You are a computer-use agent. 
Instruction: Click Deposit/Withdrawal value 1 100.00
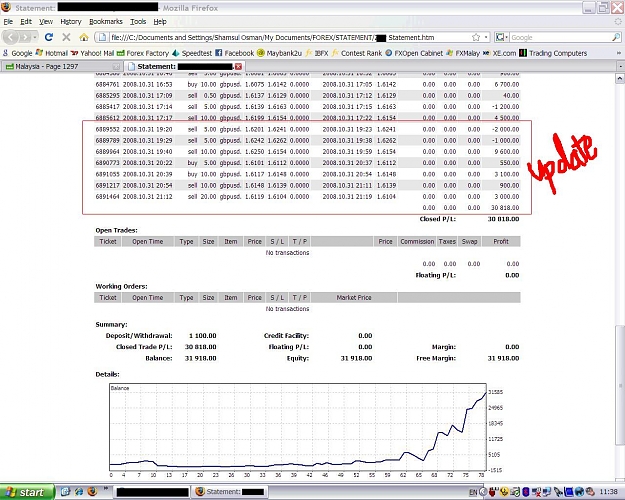202,336
